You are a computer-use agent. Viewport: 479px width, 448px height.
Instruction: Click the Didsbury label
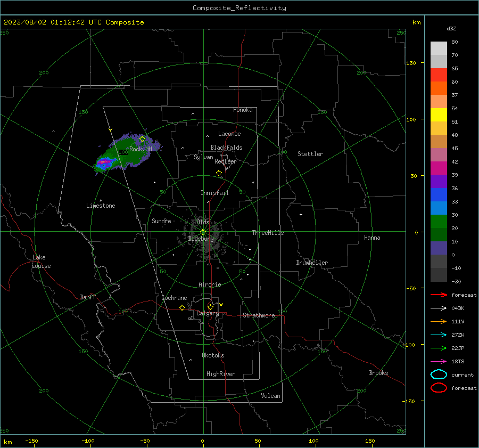[201, 239]
